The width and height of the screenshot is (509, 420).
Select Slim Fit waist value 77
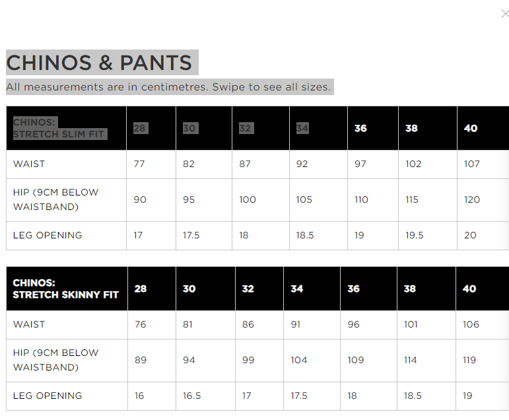tap(139, 164)
